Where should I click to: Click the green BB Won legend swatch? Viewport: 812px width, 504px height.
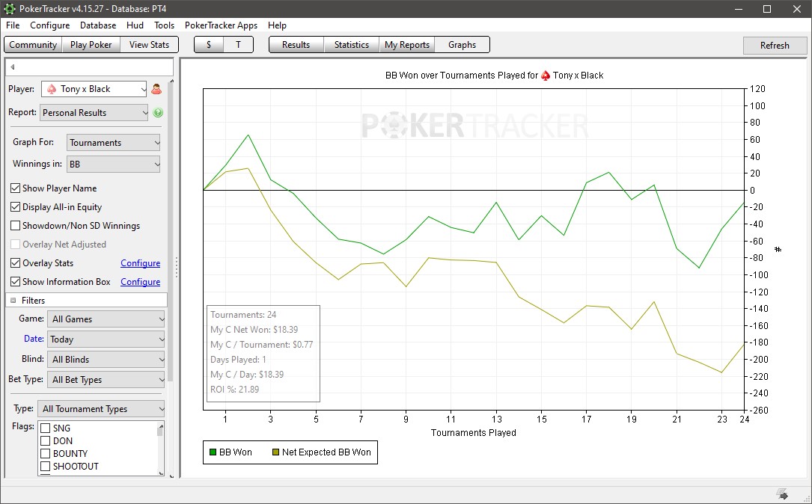click(x=213, y=452)
